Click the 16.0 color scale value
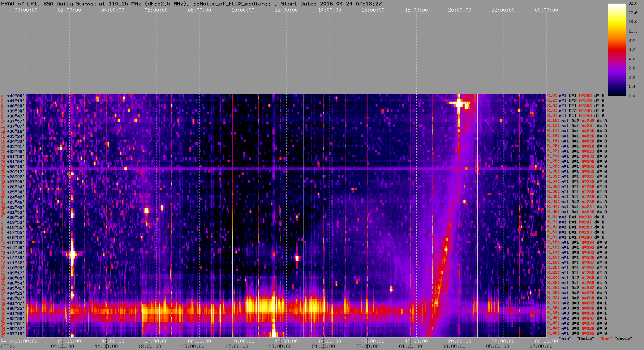Viewport: 644px width, 350px height. tap(633, 22)
